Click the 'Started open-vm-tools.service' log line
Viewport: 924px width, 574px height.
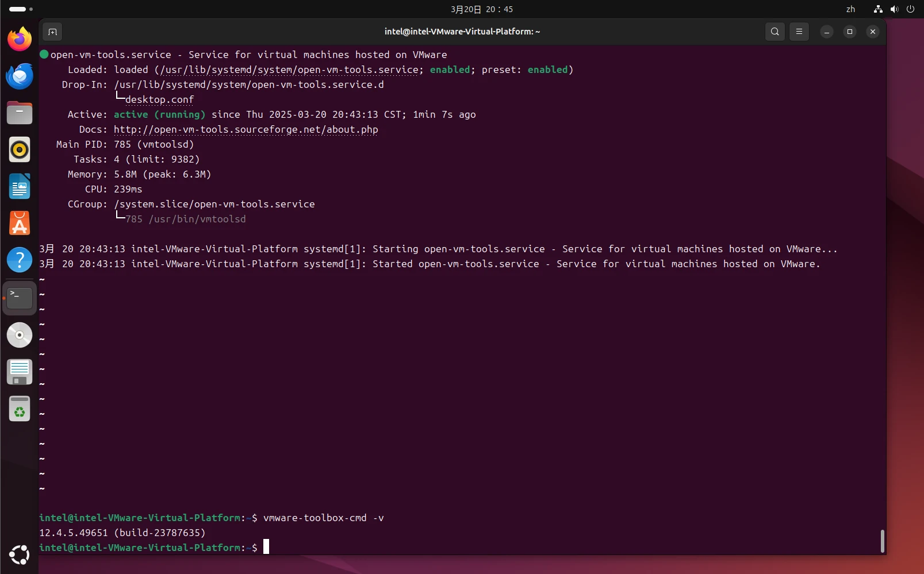coord(430,264)
